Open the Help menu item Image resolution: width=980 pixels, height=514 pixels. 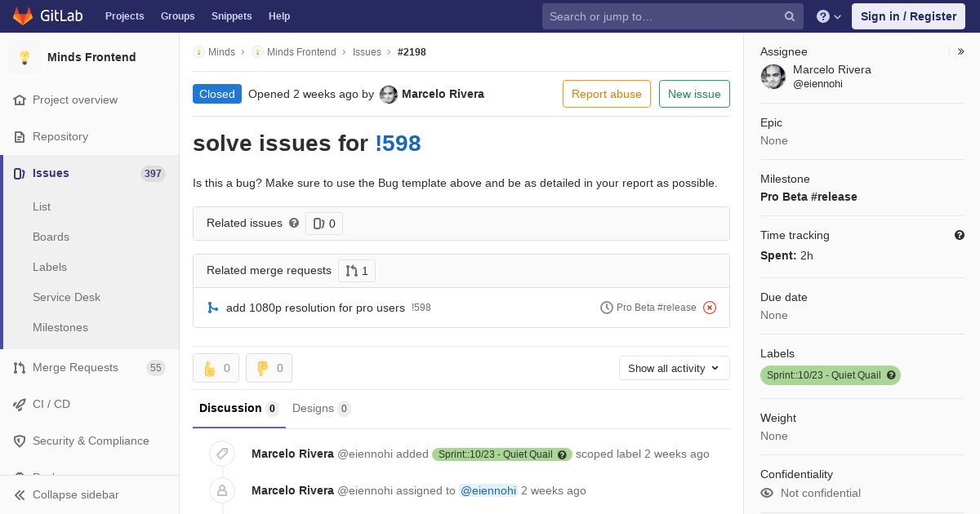tap(279, 16)
